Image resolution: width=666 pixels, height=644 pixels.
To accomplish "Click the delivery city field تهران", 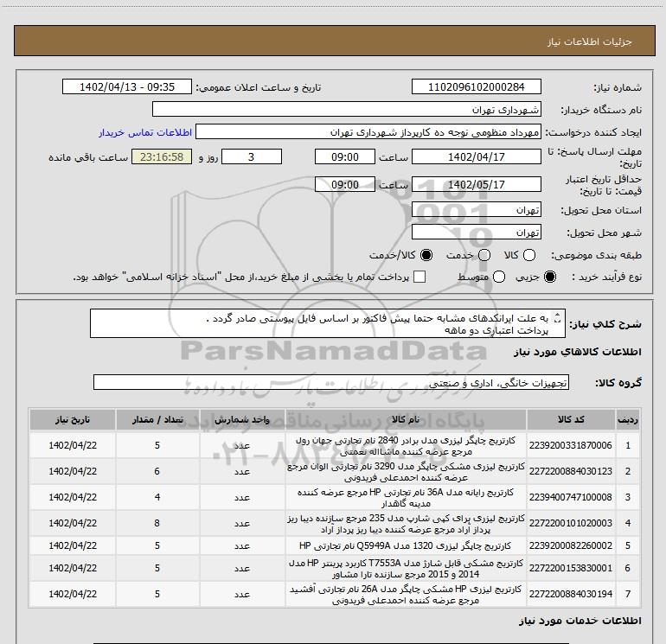I will point(476,233).
